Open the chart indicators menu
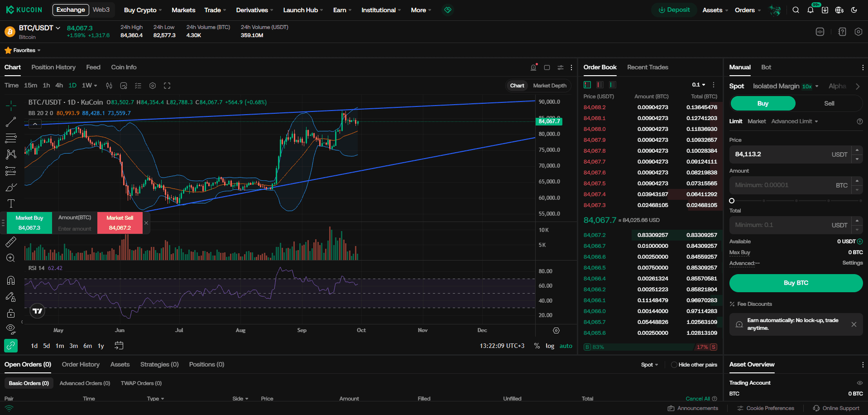This screenshot has width=868, height=415. pyautogui.click(x=124, y=86)
